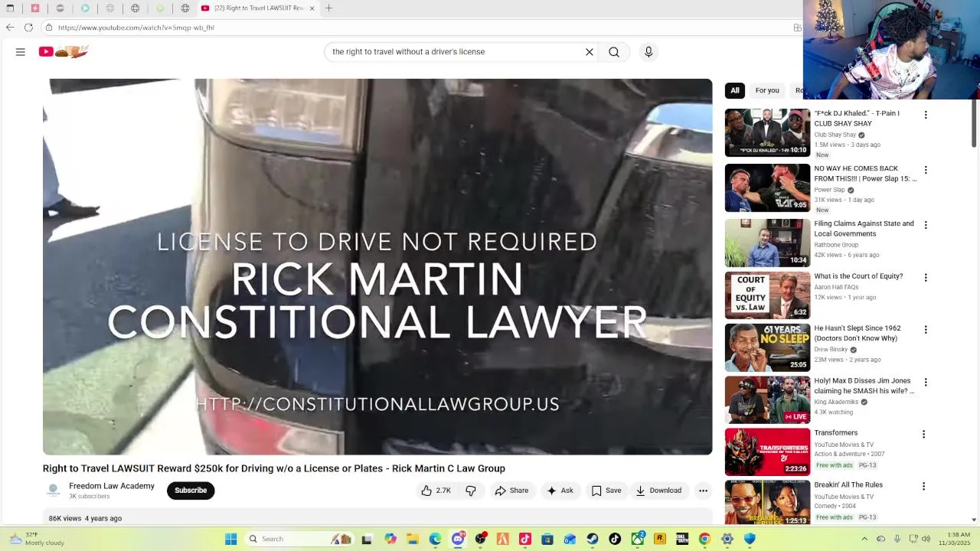Switch to the green play icon tab

coord(160,8)
